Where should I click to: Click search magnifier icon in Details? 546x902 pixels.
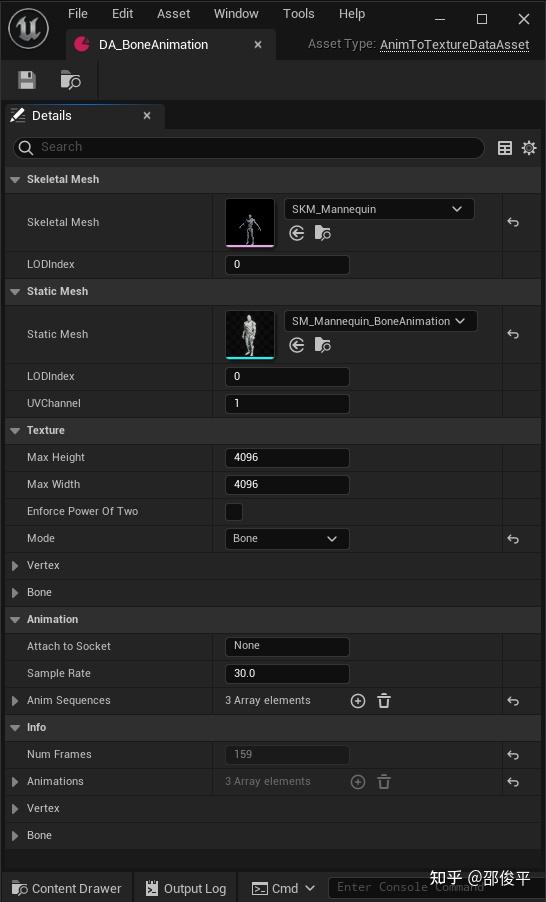[25, 148]
